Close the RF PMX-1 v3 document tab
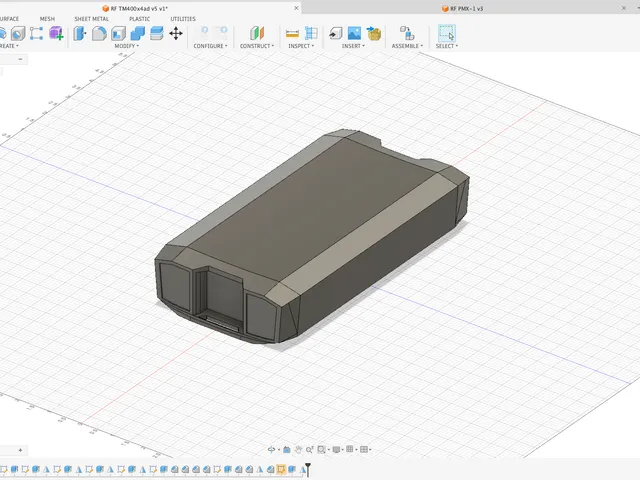 click(x=624, y=8)
